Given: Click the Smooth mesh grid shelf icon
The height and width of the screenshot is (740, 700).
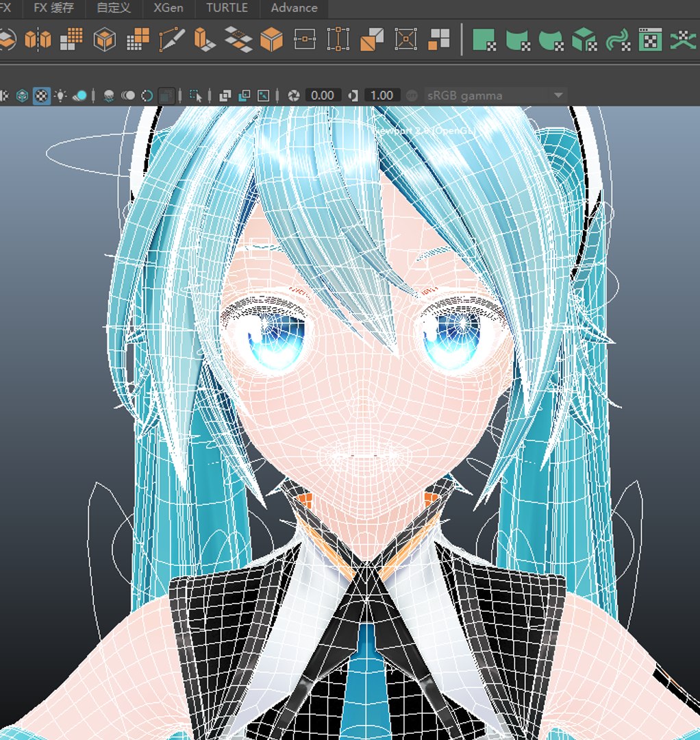Looking at the screenshot, I should tap(71, 39).
